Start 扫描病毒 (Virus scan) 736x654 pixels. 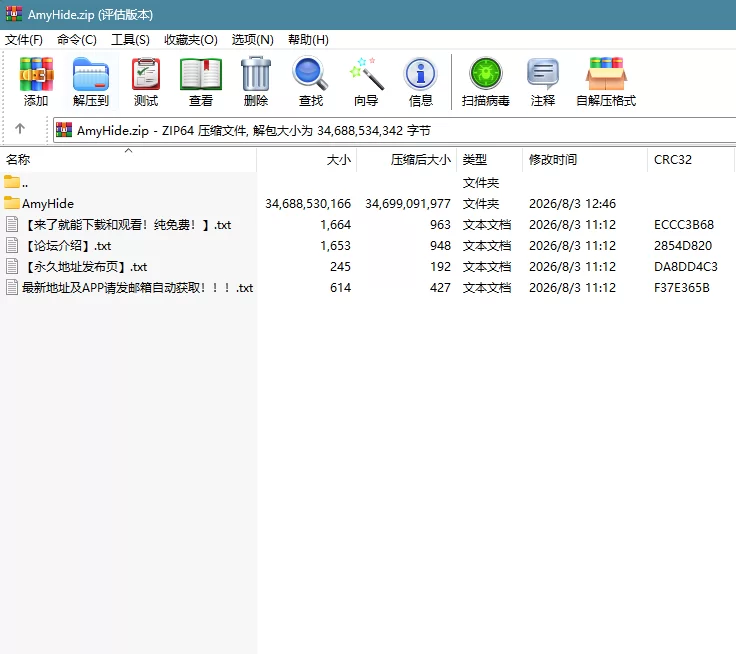(486, 74)
